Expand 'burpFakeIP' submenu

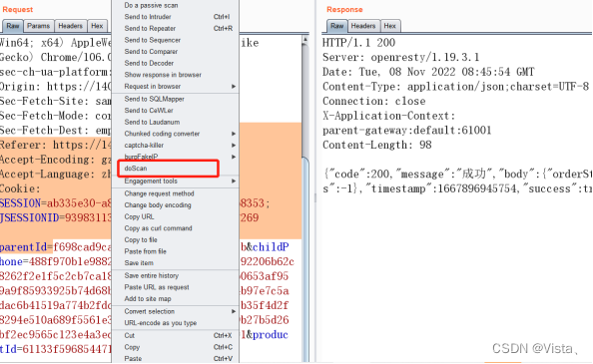point(176,157)
